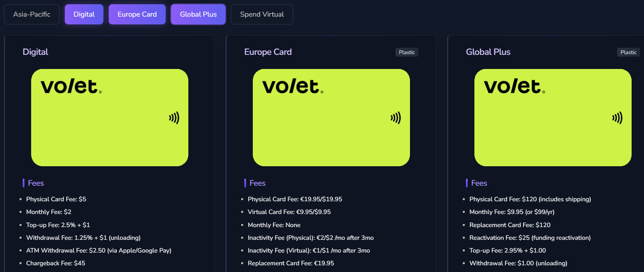Viewport: 644px width, 272px height.
Task: Click the Plastic badge on Europe Card
Action: click(407, 52)
